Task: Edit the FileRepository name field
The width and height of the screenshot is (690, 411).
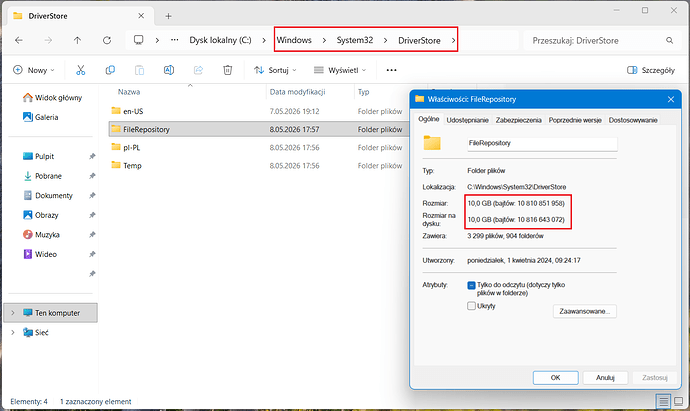Action: pyautogui.click(x=542, y=143)
